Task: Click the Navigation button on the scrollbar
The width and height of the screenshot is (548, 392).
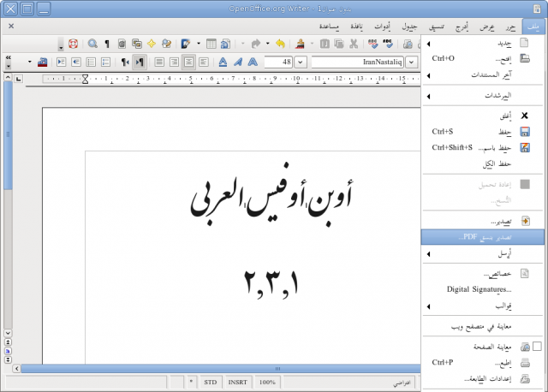Action: coord(8,351)
